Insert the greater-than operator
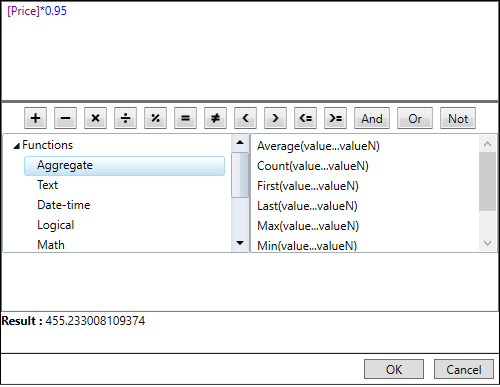This screenshot has width=500, height=387. [x=275, y=118]
